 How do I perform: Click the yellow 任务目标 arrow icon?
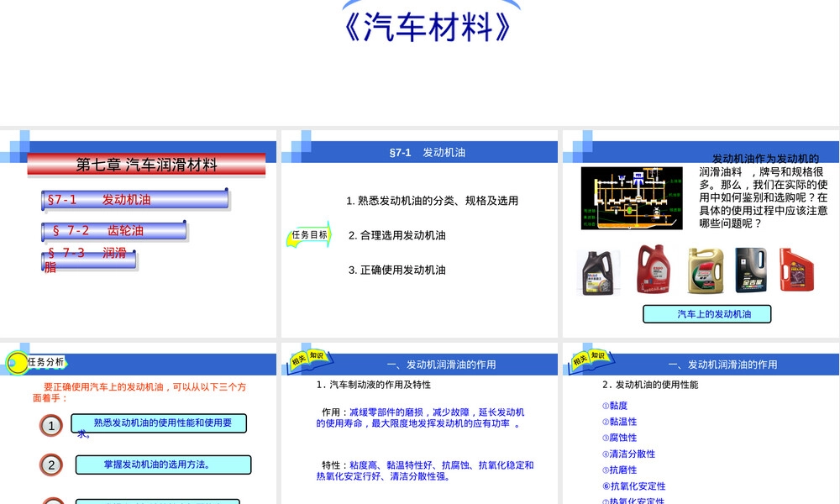click(309, 234)
